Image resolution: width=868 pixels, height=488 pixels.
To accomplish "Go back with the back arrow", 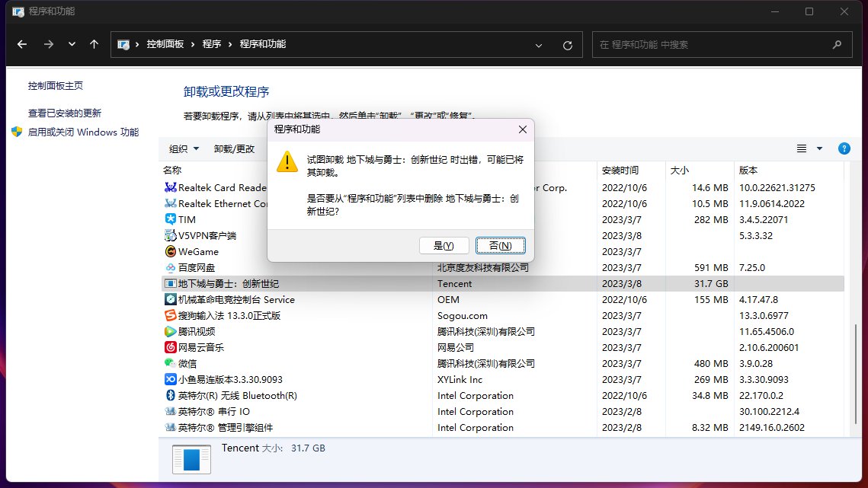I will click(22, 44).
